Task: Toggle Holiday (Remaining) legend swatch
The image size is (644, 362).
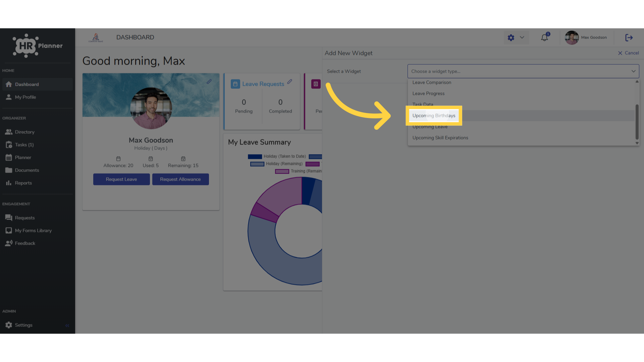Action: pyautogui.click(x=257, y=164)
